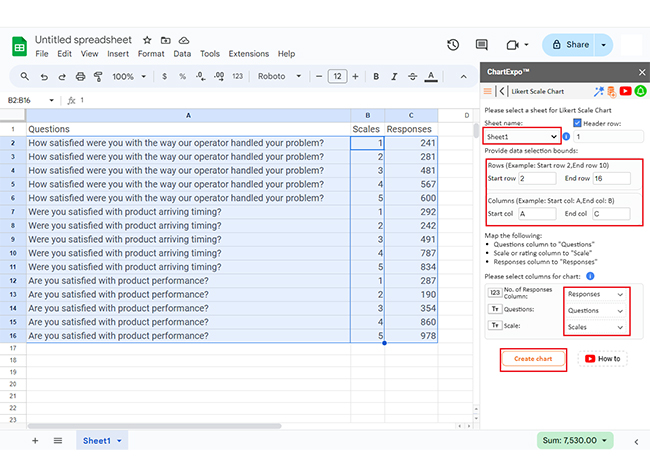Open the Sum 7,530.00 dropdown
The height and width of the screenshot is (473, 650).
coord(575,440)
